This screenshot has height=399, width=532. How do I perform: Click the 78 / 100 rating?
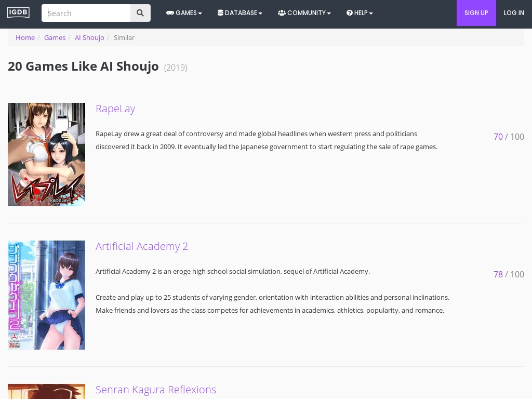509,274
